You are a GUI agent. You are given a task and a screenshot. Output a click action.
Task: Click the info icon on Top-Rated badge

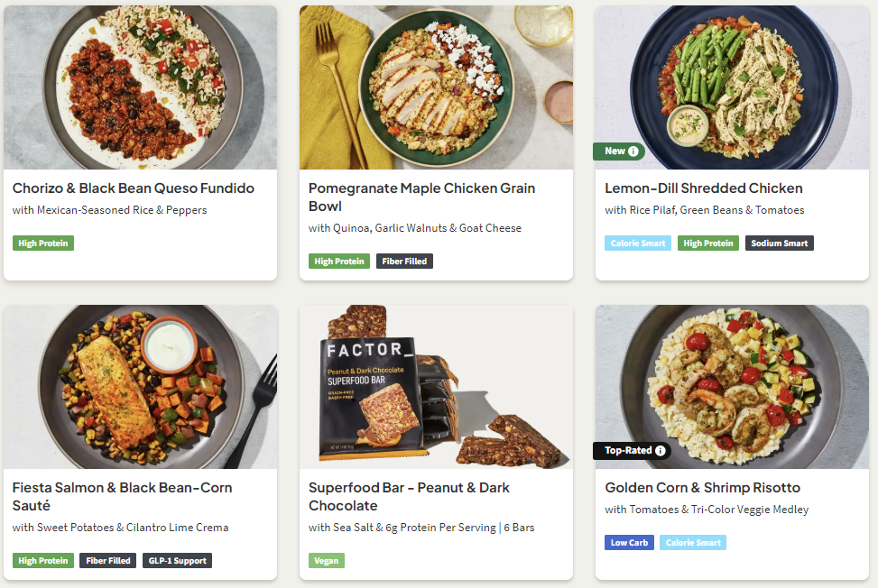tap(661, 451)
